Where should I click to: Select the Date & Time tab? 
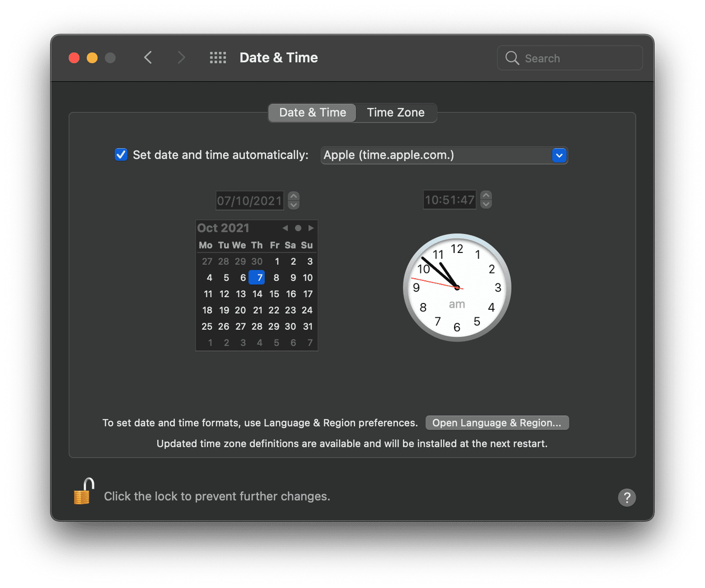point(312,113)
